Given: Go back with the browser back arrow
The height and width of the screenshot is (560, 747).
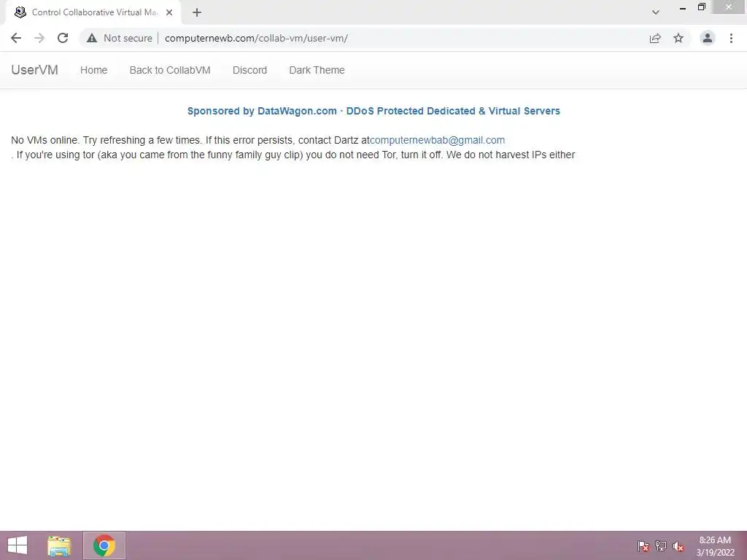Looking at the screenshot, I should [x=16, y=38].
